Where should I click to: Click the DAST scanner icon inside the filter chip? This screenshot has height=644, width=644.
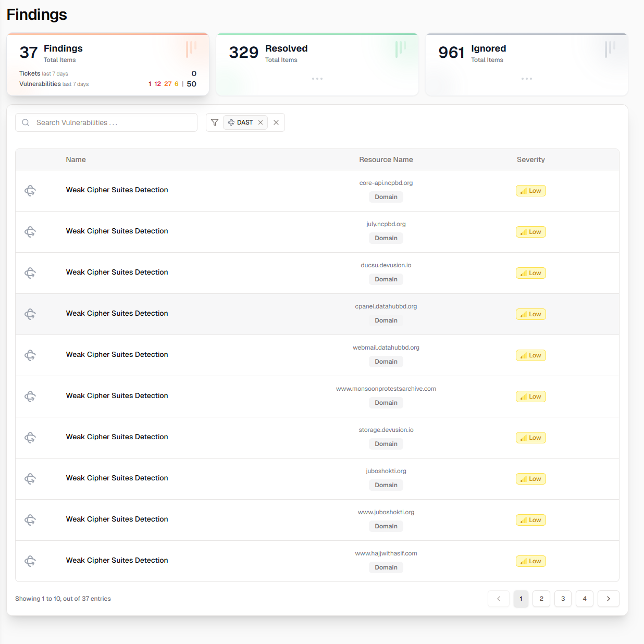coord(231,122)
